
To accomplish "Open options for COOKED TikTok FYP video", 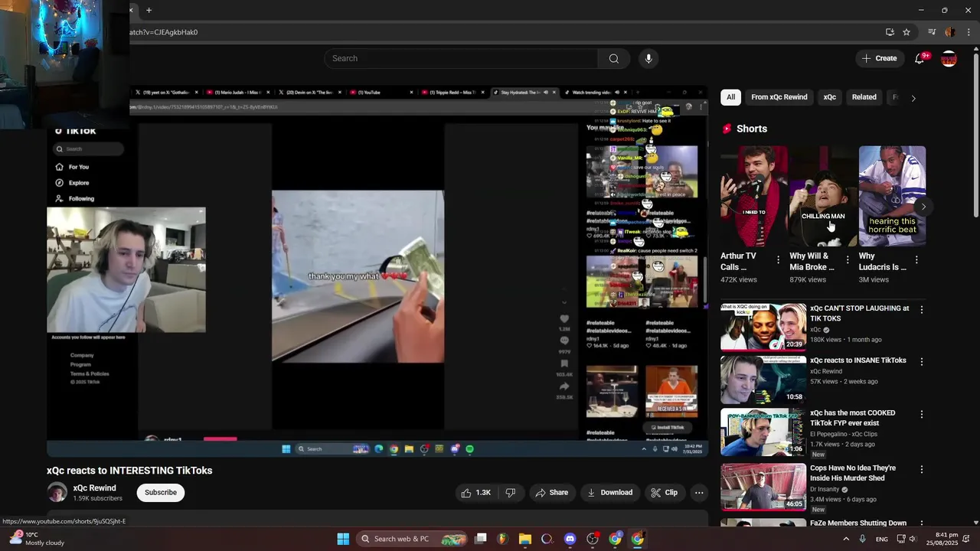I will click(921, 414).
